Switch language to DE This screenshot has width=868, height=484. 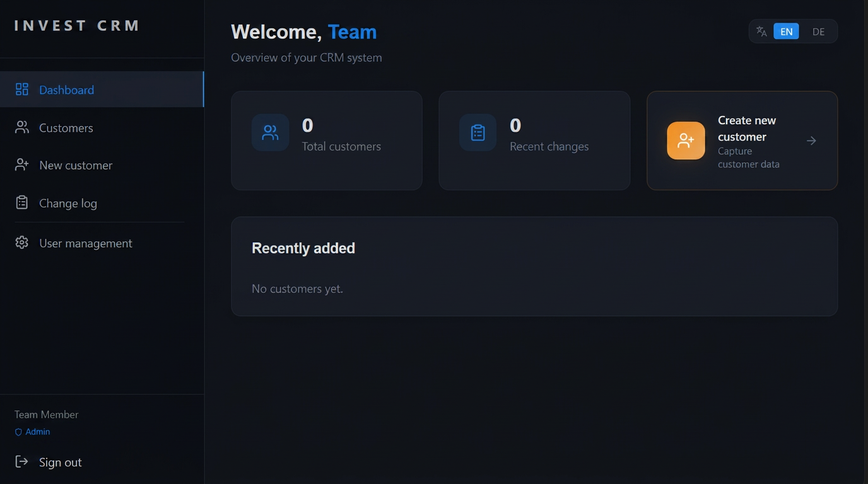click(x=818, y=32)
